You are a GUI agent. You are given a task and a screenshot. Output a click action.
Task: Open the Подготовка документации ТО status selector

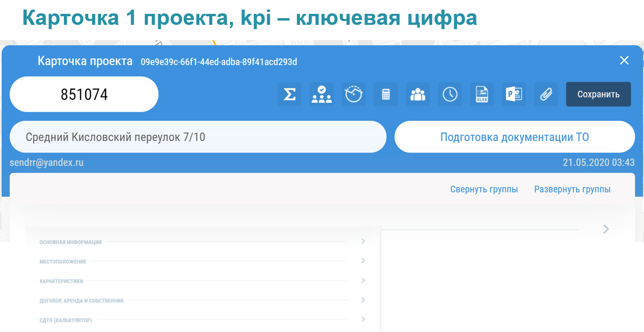(x=514, y=137)
